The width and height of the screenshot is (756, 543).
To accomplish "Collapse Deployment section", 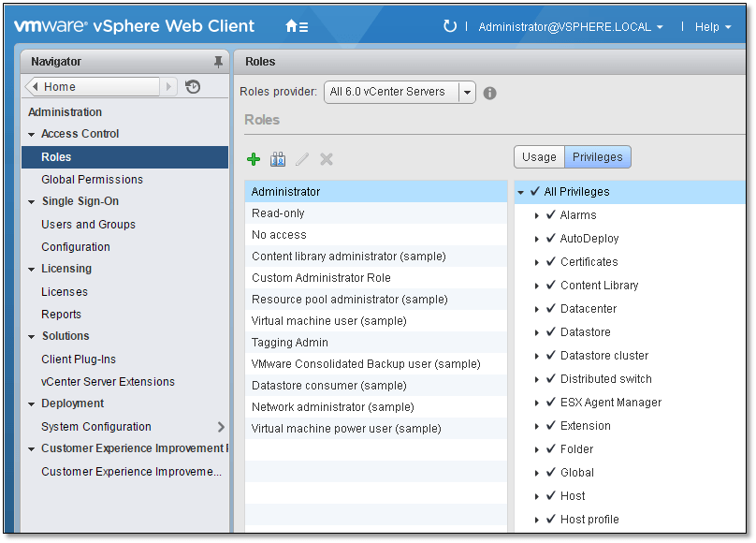I will 31,404.
